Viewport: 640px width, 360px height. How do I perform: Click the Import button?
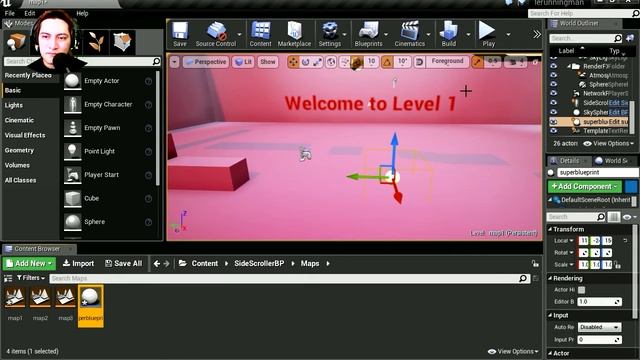[x=78, y=264]
